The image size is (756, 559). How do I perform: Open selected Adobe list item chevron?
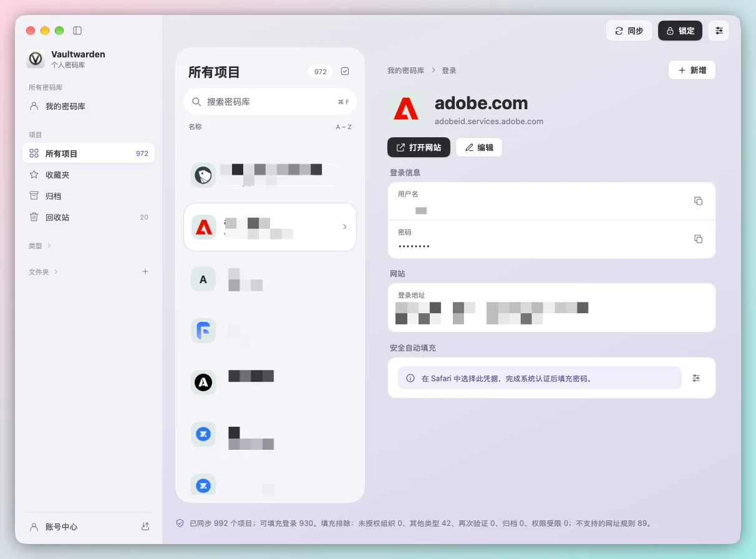coord(344,227)
